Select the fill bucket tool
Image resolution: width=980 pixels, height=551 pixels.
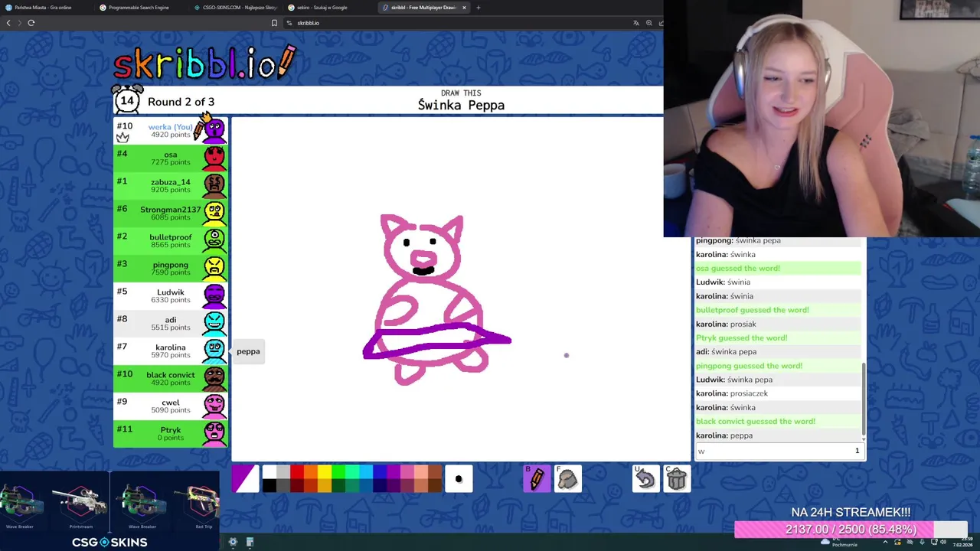click(x=567, y=479)
